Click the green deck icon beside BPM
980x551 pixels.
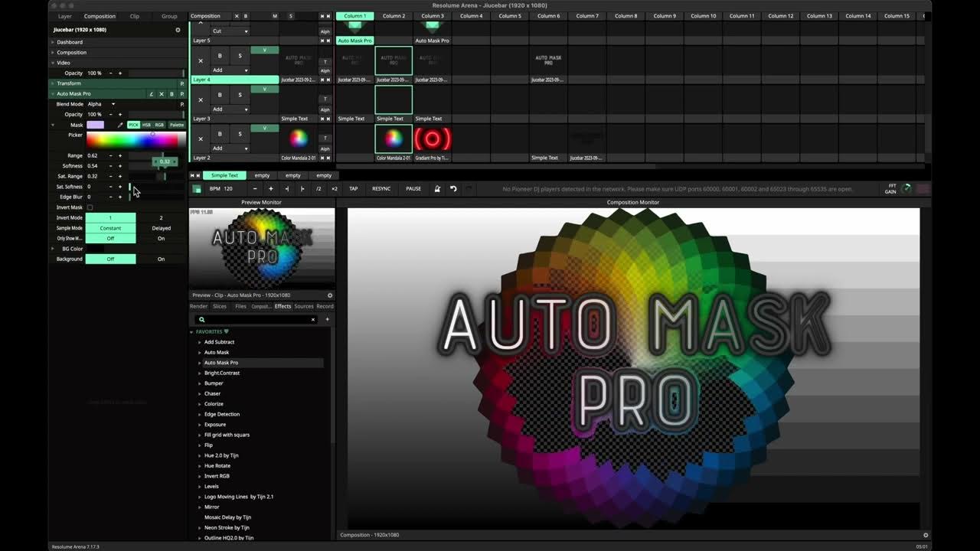click(x=197, y=189)
